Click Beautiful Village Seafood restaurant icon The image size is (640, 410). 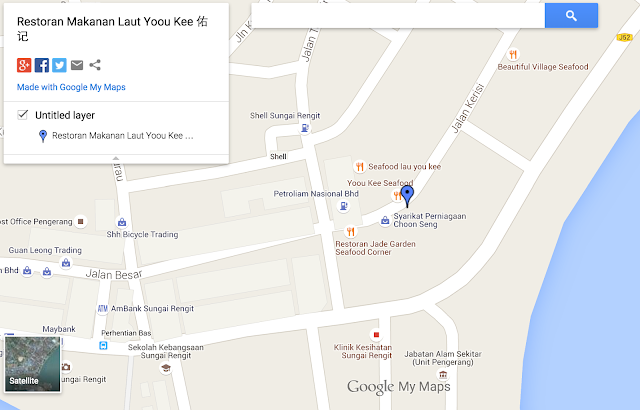tap(513, 54)
